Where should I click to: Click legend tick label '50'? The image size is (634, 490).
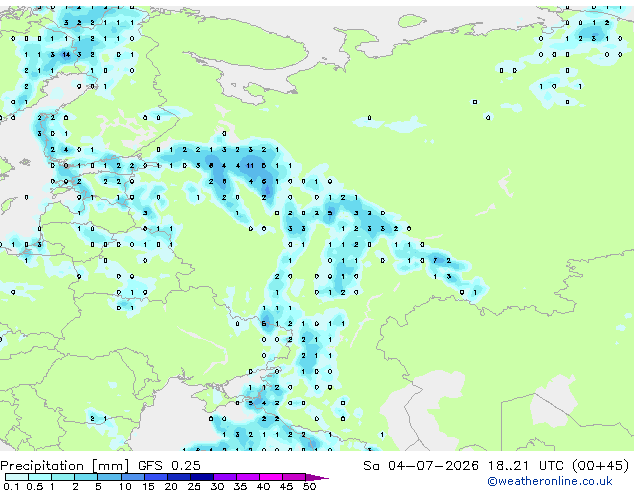click(x=309, y=486)
